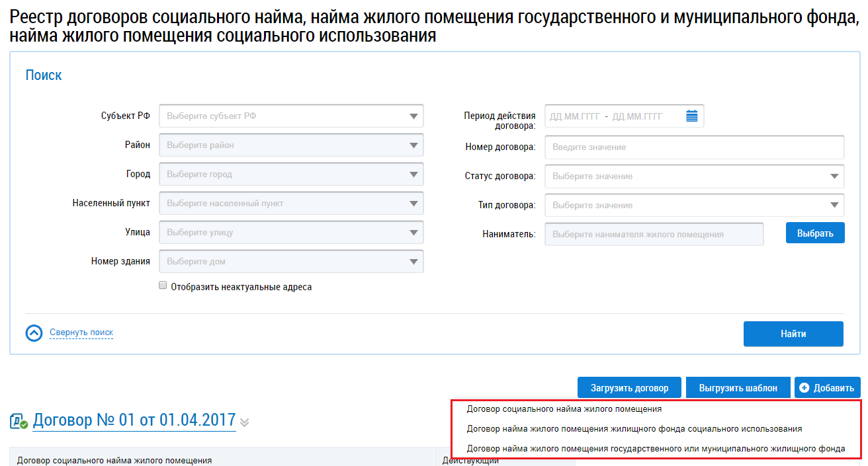Viewport: 868px width, 466px height.
Task: Open the Тип договора dropdown
Action: pyautogui.click(x=695, y=205)
